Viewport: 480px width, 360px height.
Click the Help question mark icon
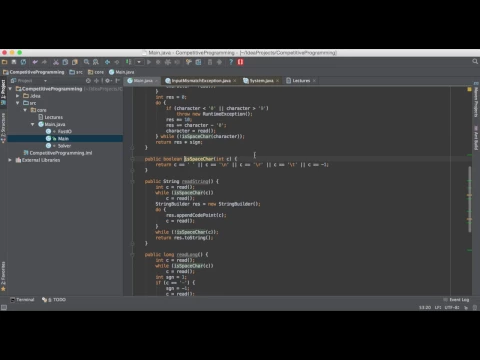pyautogui.click(x=231, y=62)
